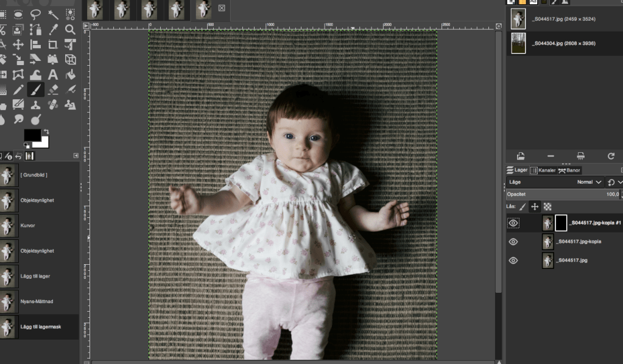This screenshot has width=623, height=364.
Task: Select the Free Select lasso tool
Action: click(x=35, y=14)
